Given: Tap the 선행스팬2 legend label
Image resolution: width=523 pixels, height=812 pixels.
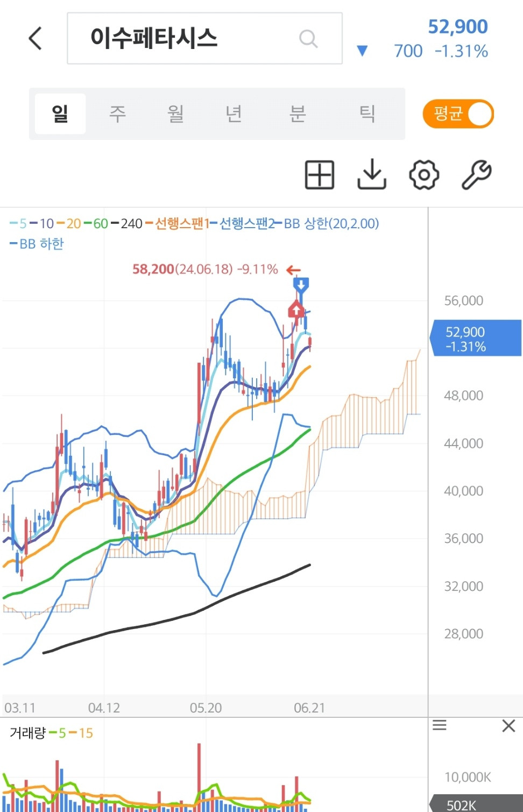Looking at the screenshot, I should [x=242, y=223].
